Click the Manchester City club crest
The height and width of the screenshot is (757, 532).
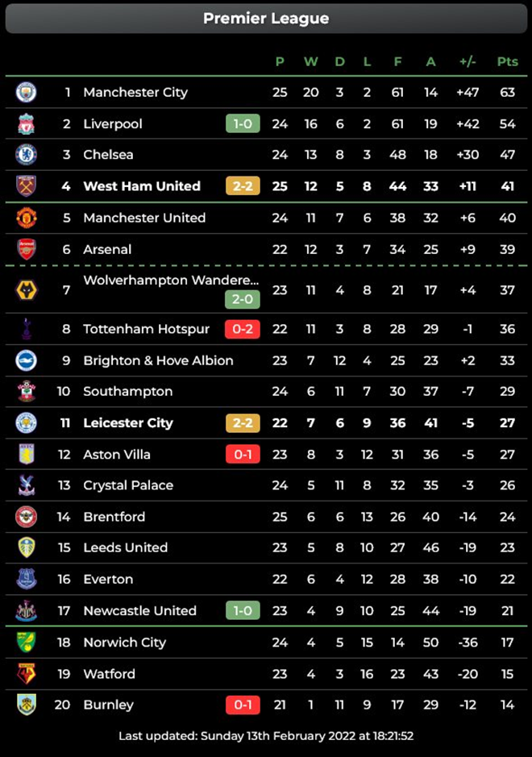click(x=25, y=92)
